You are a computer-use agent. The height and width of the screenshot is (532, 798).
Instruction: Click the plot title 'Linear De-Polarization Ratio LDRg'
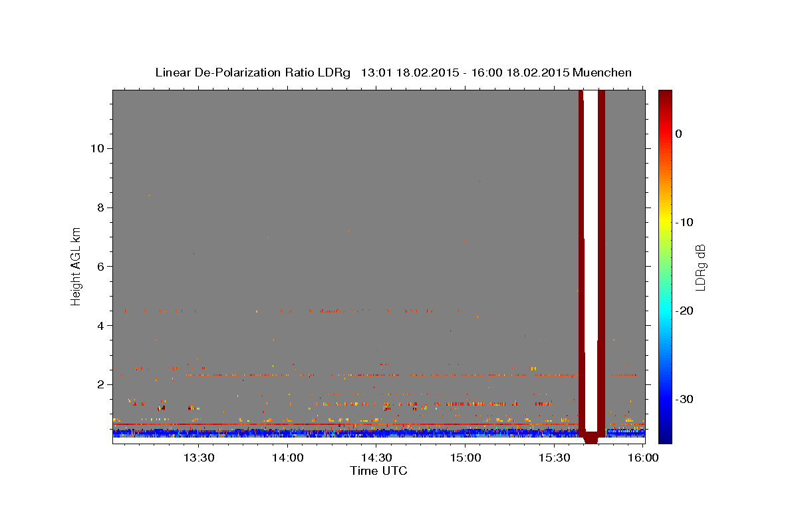[253, 72]
